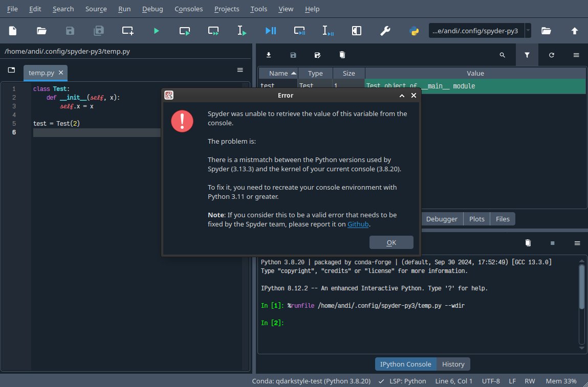Image resolution: width=588 pixels, height=387 pixels.
Task: Click the LSP: Python status indicator
Action: tap(402, 381)
